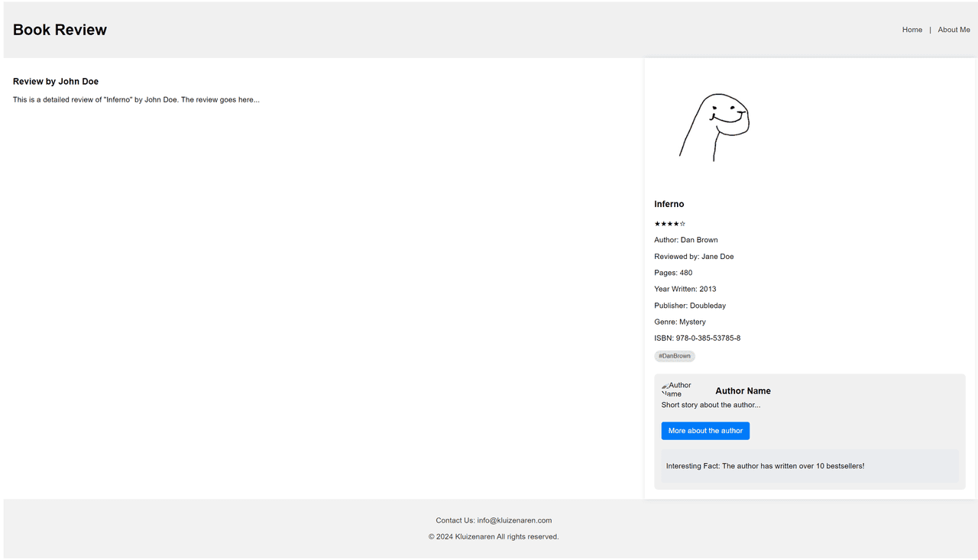Click the info@kluizenaren.com contact email
Viewport: 978px width, 560px height.
[514, 520]
